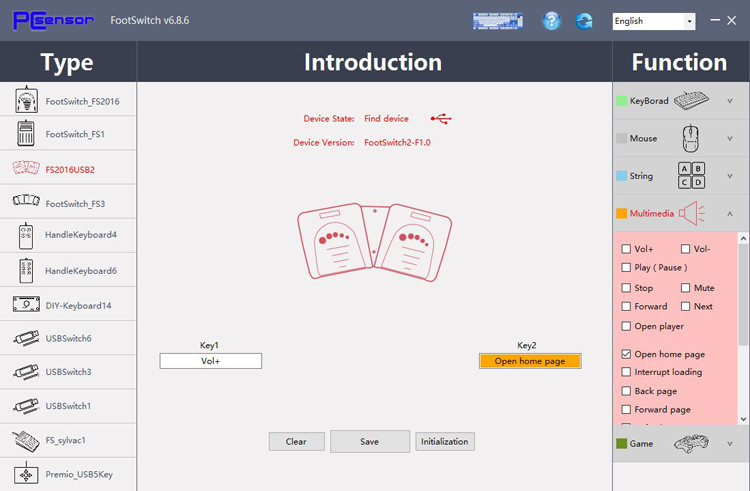This screenshot has height=491, width=750.
Task: Tick the Stop checkbox
Action: [x=626, y=288]
